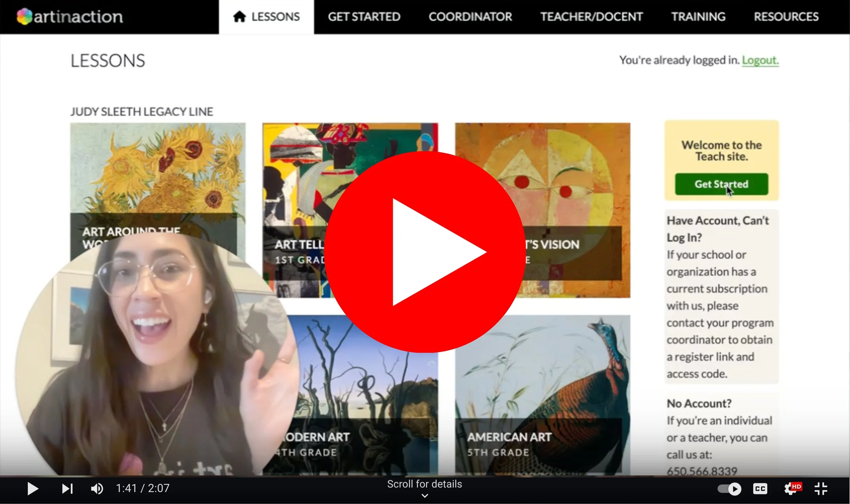Image resolution: width=850 pixels, height=504 pixels.
Task: Open the GET STARTED menu
Action: tap(364, 17)
